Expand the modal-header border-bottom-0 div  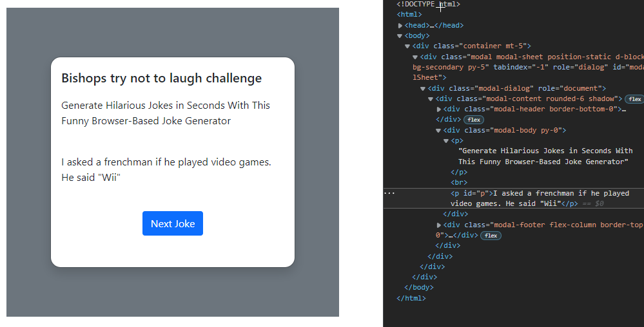coord(438,109)
